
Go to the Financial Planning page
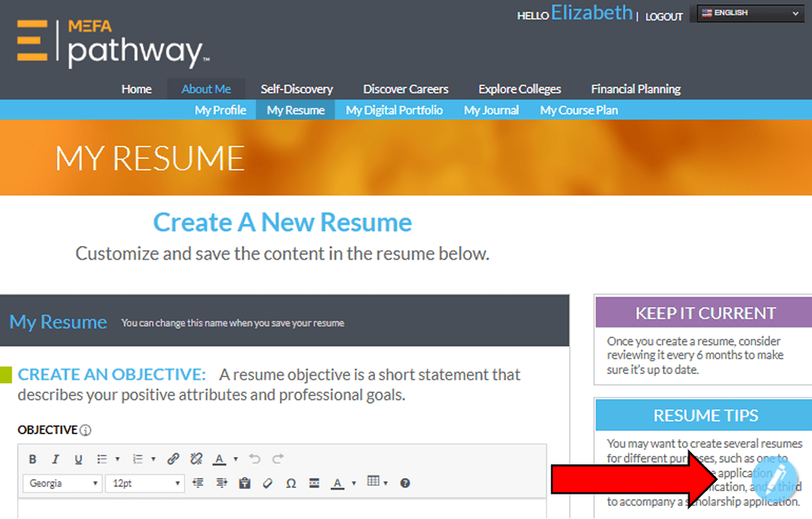pyautogui.click(x=635, y=89)
